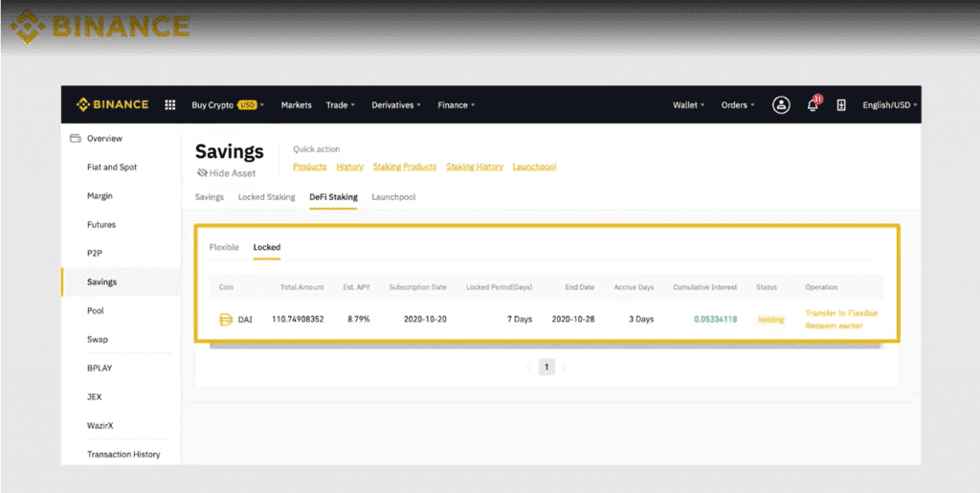Open Margin in the sidebar

click(x=100, y=196)
